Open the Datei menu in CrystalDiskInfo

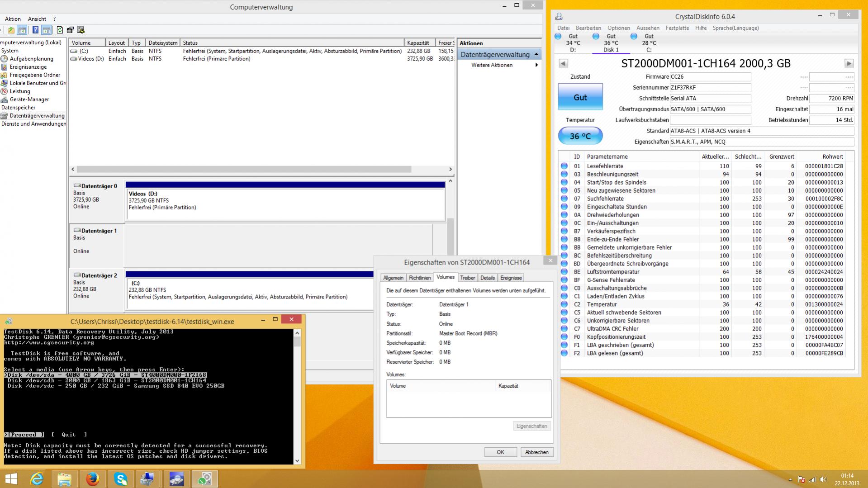(564, 28)
